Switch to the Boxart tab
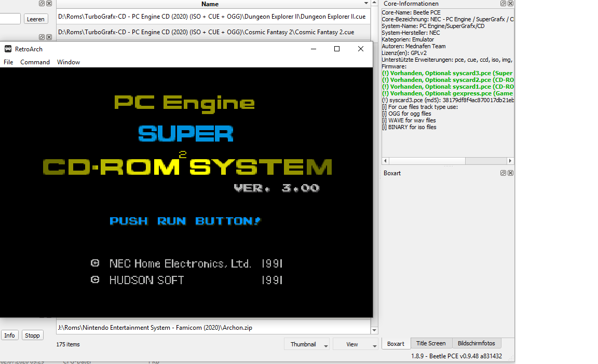The height and width of the screenshot is (364, 598). pos(396,343)
